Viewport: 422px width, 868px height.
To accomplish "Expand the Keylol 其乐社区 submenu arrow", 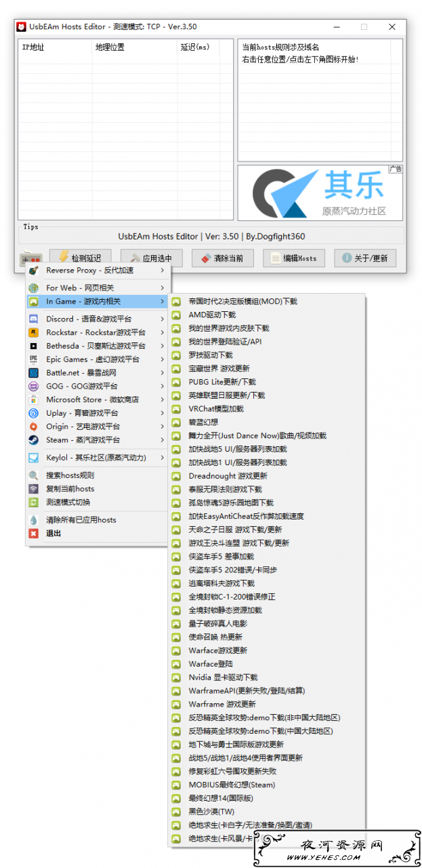I will coord(163,458).
